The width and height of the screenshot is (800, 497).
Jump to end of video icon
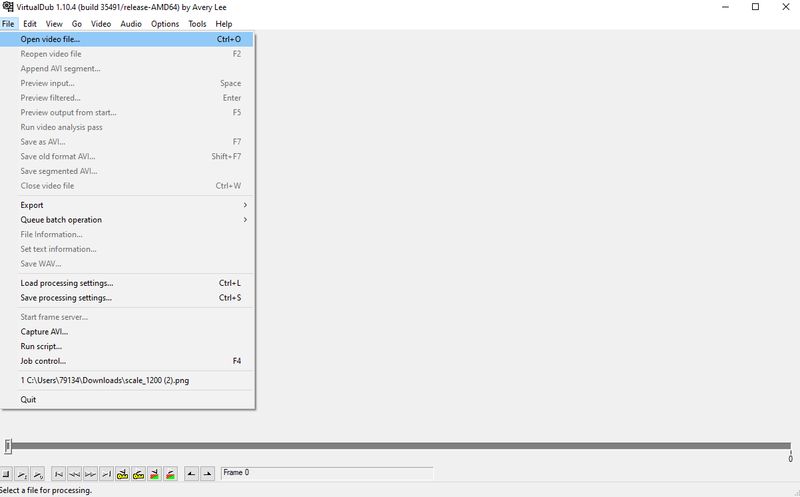(106, 473)
